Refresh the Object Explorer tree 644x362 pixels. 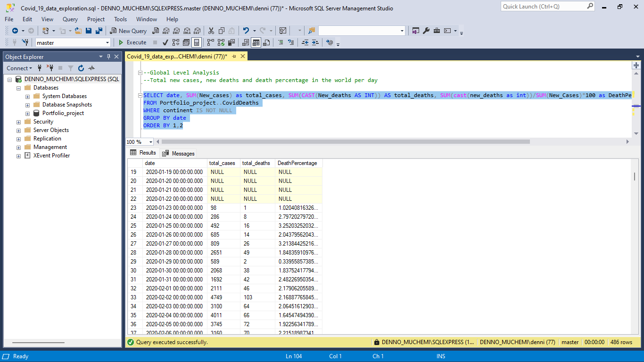(81, 68)
